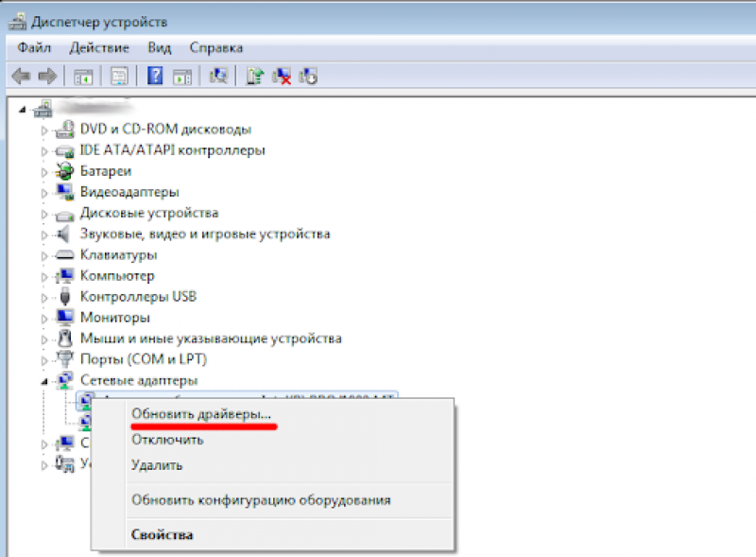
Task: Expand the Клавиатуры node
Action: tap(44, 256)
